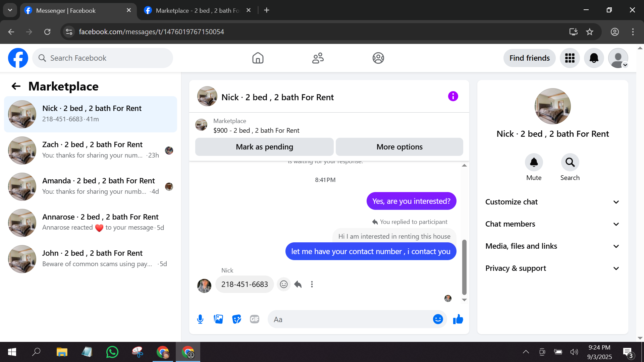Screen dimensions: 644x362
Task: Click the back arrow beside Marketplace
Action: coord(16,86)
